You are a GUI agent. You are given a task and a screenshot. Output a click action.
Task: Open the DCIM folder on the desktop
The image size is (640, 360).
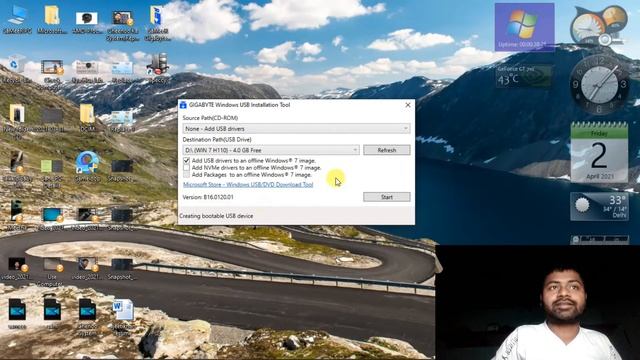(87, 118)
